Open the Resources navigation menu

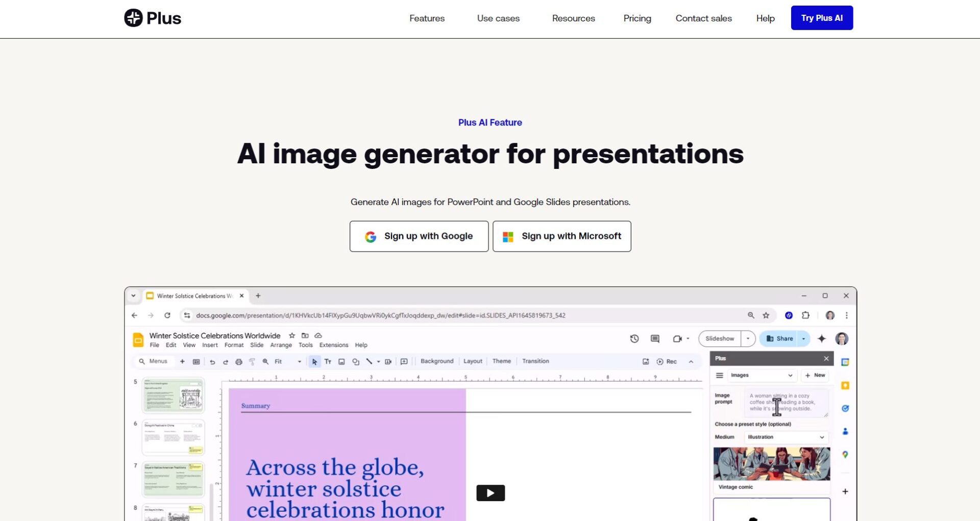point(573,18)
